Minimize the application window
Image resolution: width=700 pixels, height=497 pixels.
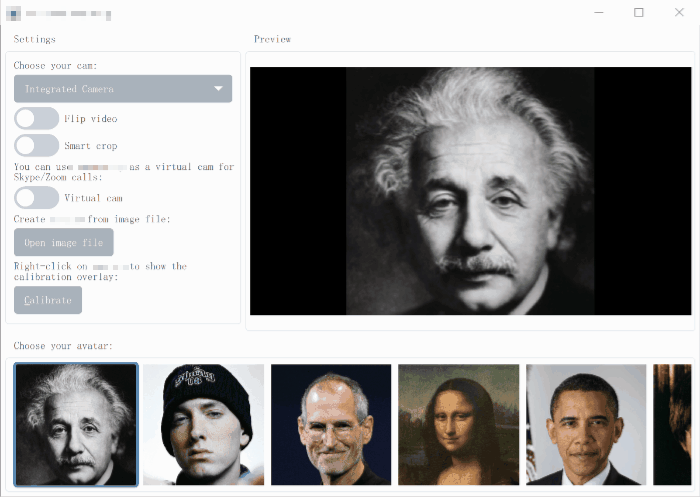pyautogui.click(x=599, y=13)
